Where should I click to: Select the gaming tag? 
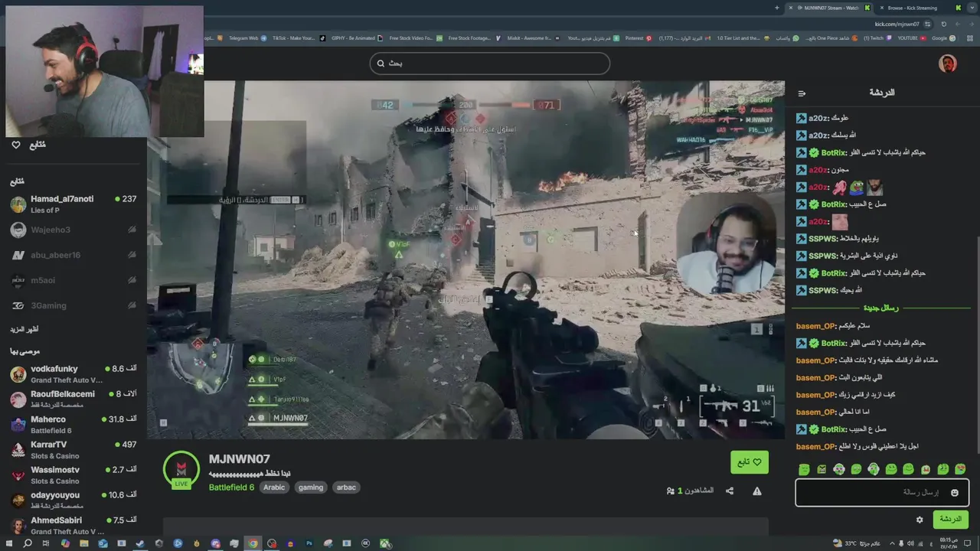[x=311, y=487]
